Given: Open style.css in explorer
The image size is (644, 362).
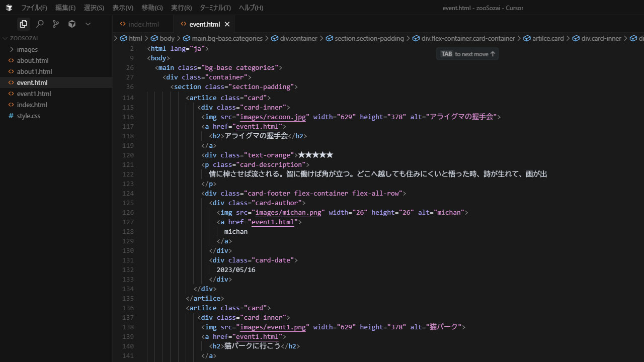Looking at the screenshot, I should point(56,116).
